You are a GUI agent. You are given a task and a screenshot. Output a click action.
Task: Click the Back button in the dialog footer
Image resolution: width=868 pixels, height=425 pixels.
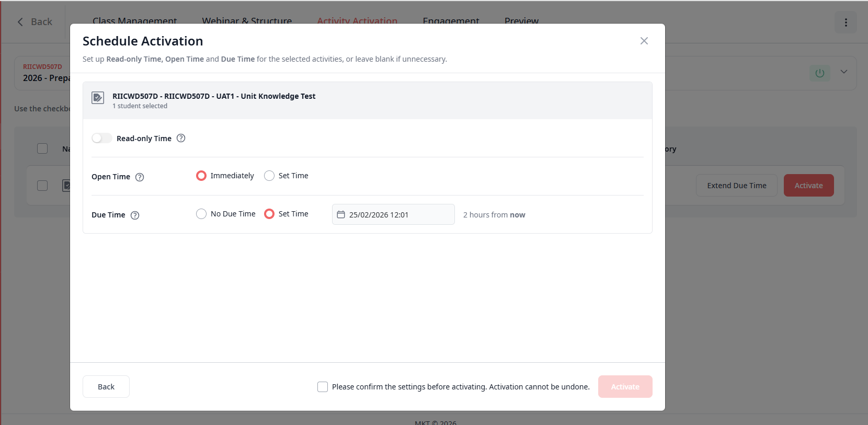pos(106,386)
